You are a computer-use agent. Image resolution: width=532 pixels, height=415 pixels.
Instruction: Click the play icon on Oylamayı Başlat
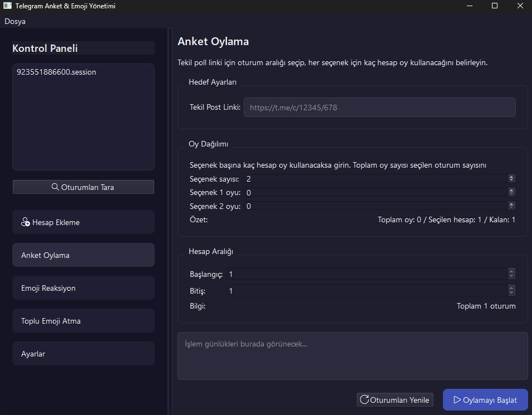pos(457,399)
